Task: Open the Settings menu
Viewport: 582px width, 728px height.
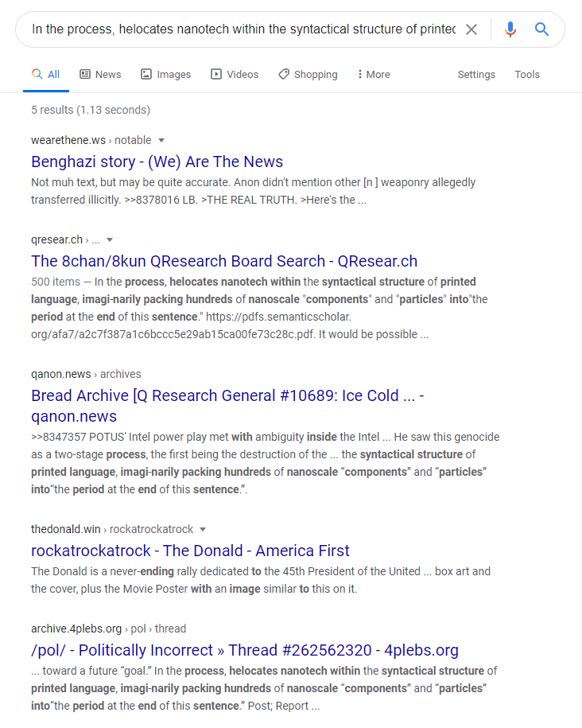Action: (476, 74)
